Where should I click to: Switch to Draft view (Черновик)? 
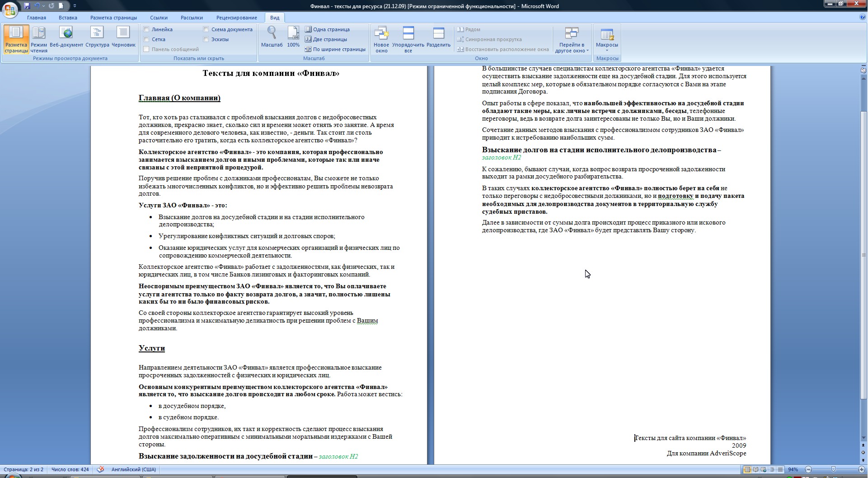tap(123, 39)
